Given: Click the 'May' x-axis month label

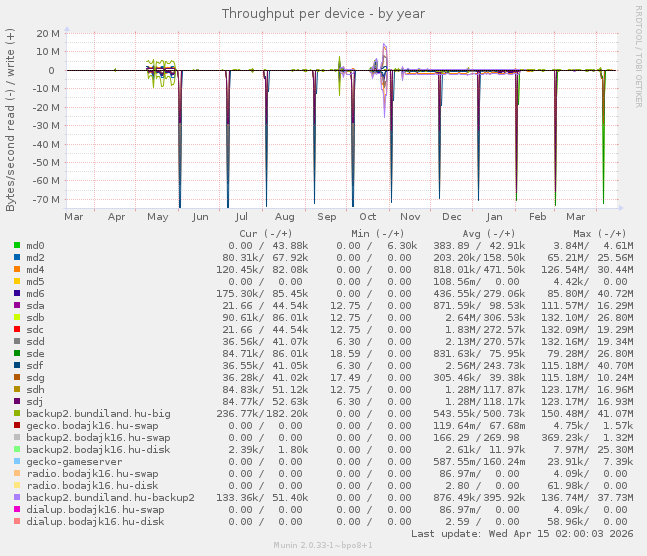Looking at the screenshot, I should click(158, 217).
